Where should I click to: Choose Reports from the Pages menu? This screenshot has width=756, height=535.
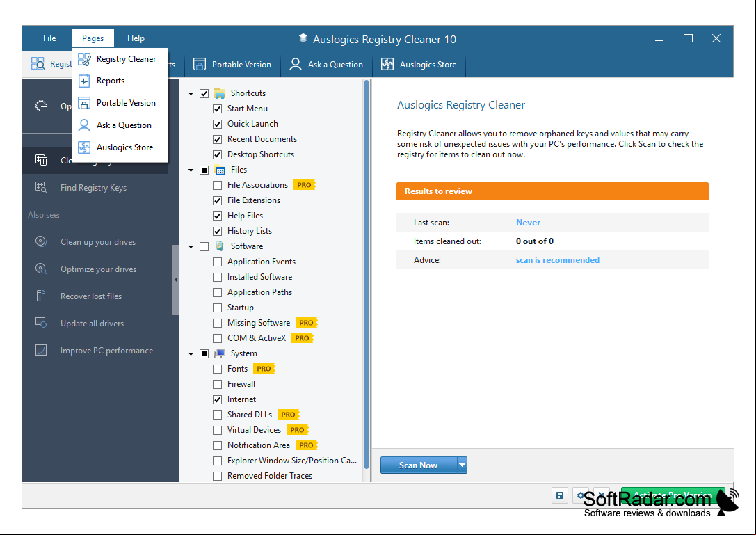(x=120, y=81)
